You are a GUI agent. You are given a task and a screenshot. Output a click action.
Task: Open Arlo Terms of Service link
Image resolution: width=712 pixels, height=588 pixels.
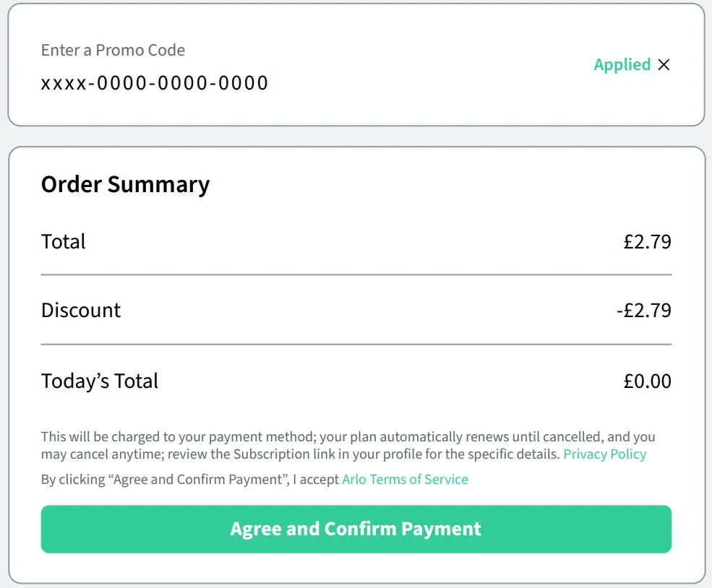click(x=405, y=480)
